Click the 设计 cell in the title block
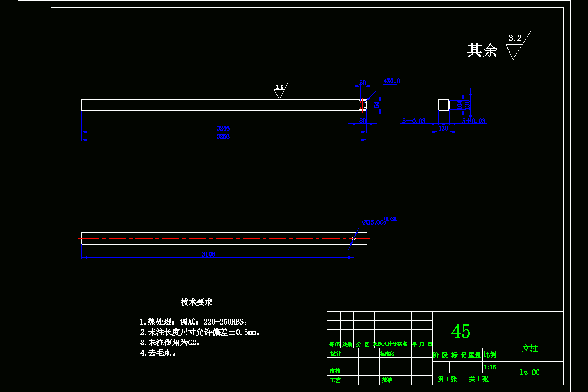Viewport: 588px width, 392px height. click(x=335, y=354)
